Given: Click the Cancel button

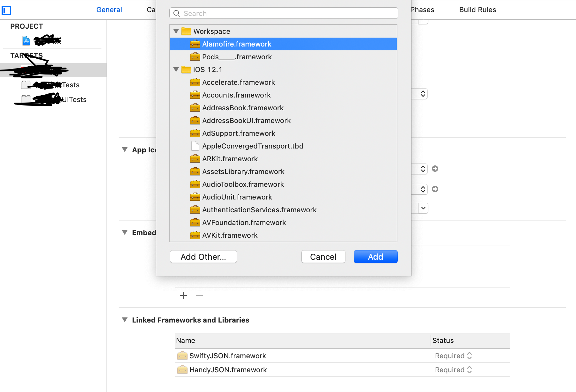Looking at the screenshot, I should point(323,257).
